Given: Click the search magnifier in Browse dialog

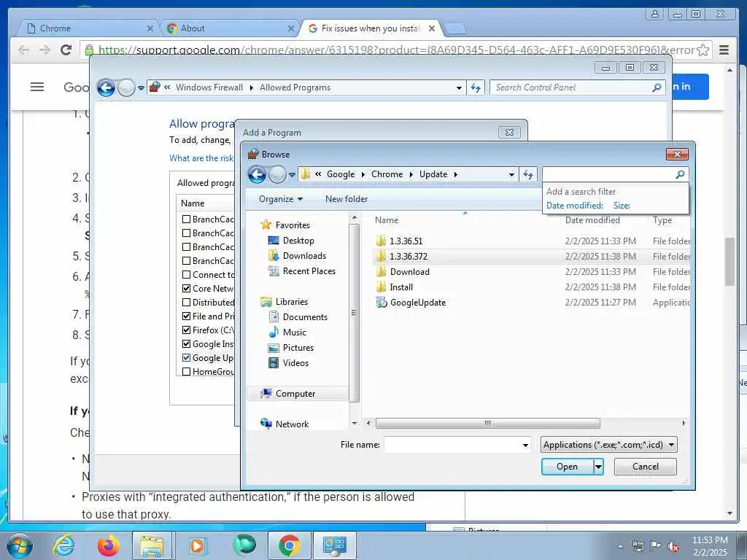Looking at the screenshot, I should point(680,174).
